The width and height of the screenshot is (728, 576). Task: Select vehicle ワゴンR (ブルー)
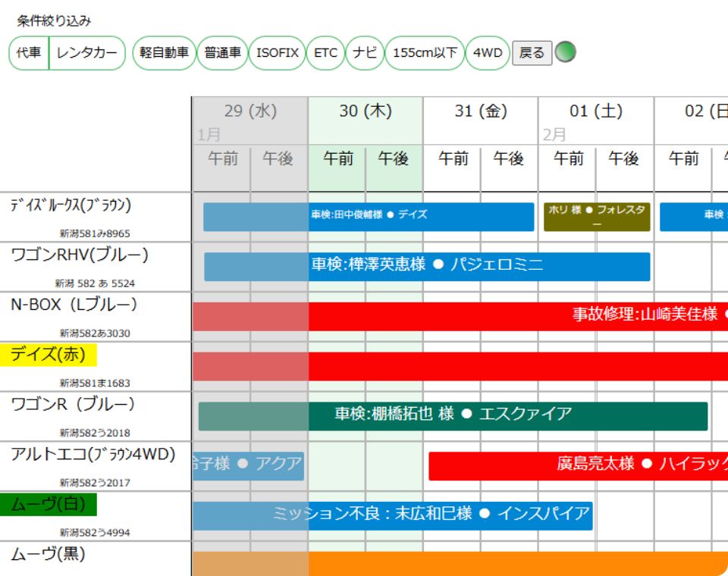73,405
